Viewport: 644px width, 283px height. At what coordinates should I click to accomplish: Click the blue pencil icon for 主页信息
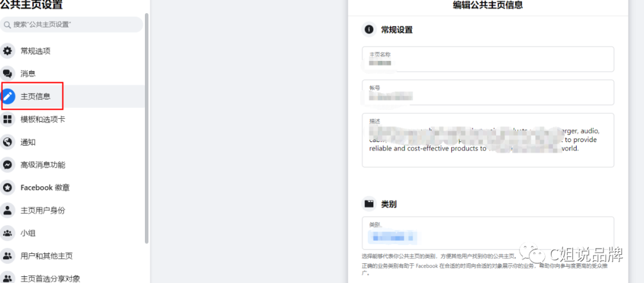pyautogui.click(x=7, y=97)
